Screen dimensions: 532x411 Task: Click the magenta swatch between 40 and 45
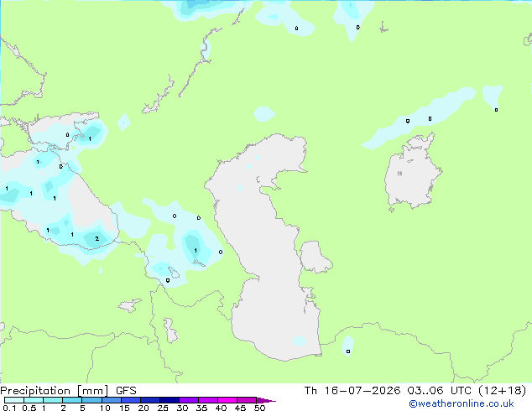227,400
